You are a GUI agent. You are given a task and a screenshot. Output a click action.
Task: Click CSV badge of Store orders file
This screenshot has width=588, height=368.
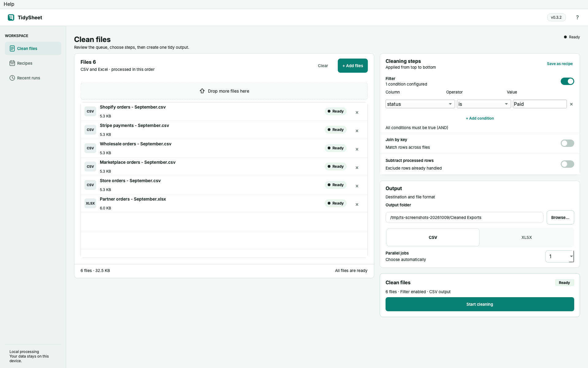90,185
